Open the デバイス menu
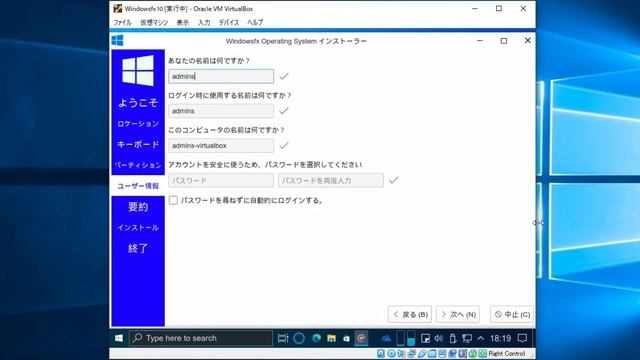The image size is (640, 360). (x=229, y=22)
